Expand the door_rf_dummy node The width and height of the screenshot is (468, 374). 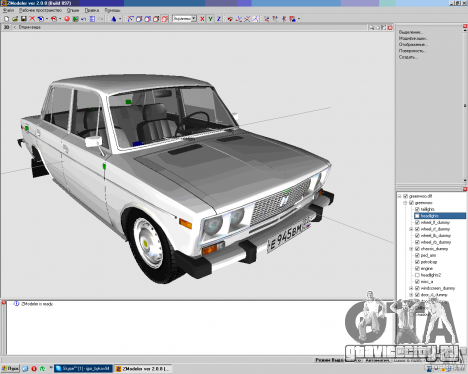(411, 295)
